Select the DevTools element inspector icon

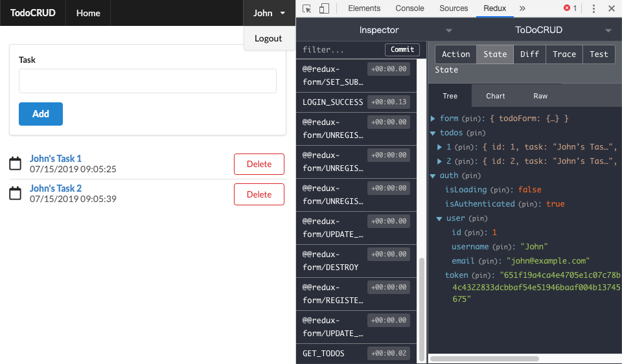[306, 8]
